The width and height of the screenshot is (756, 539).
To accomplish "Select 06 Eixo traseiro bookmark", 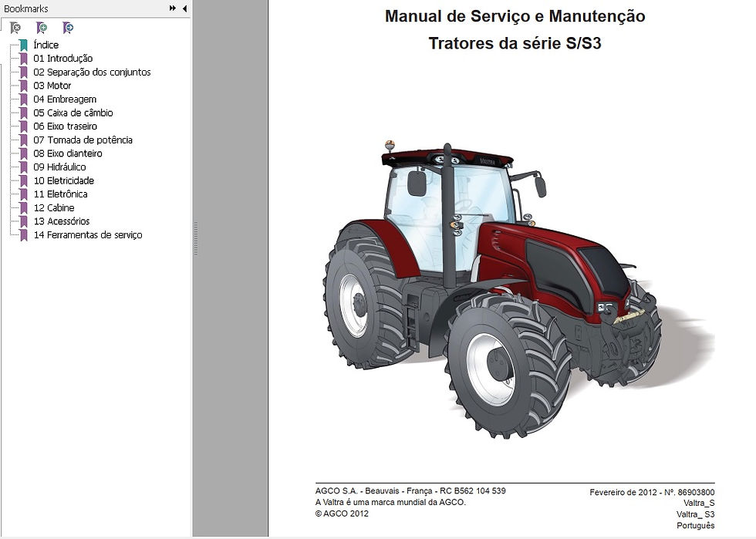I will 65,126.
